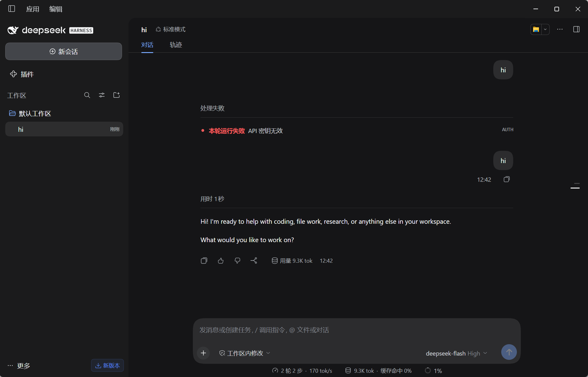Viewport: 588px width, 377px height.
Task: Toggle the right side panel icon
Action: 576,29
